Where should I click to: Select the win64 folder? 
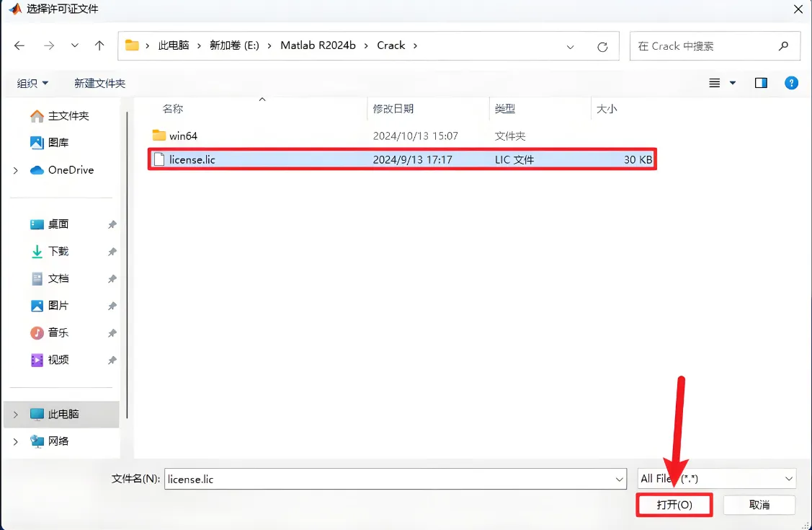tap(402, 136)
